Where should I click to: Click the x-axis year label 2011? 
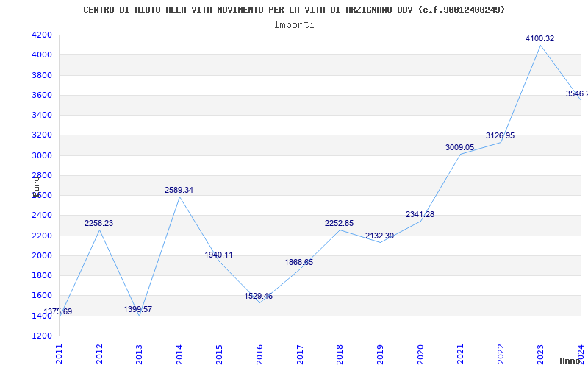pyautogui.click(x=60, y=354)
